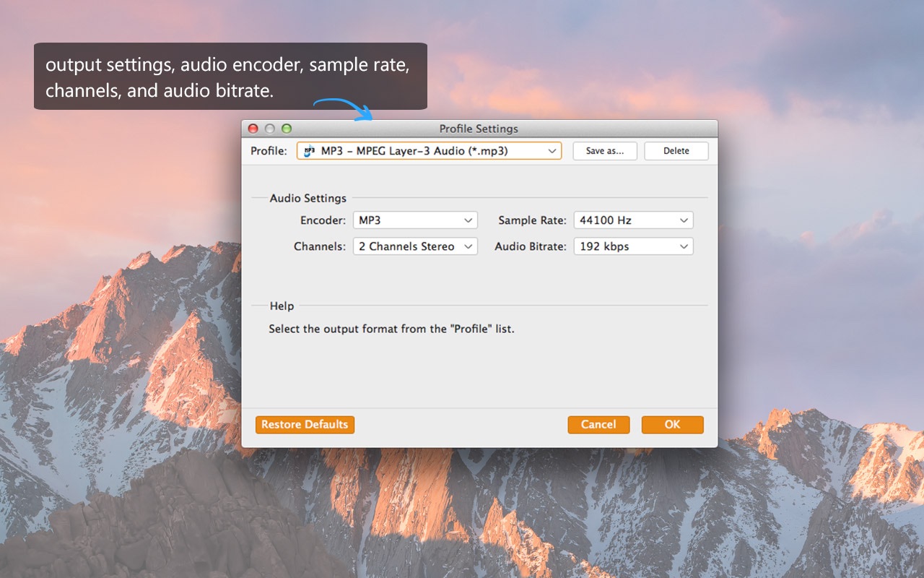924x578 pixels.
Task: Click the Delete profile button
Action: (676, 151)
